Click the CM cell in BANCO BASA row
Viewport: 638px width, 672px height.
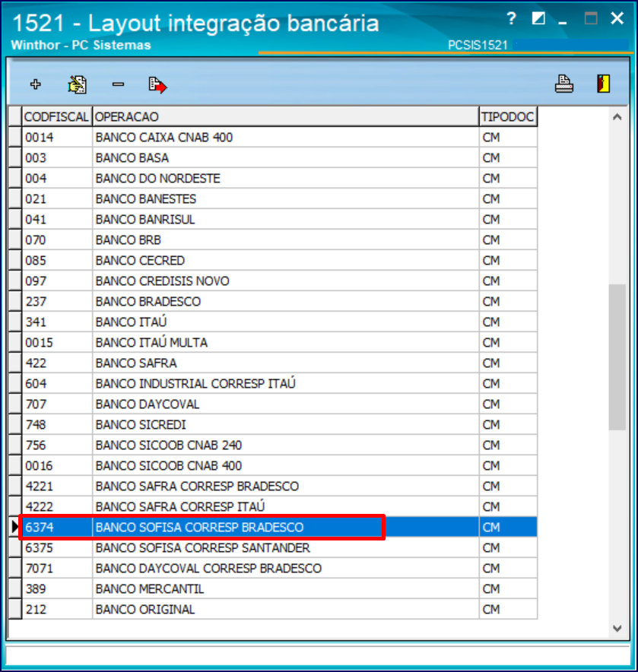click(508, 157)
